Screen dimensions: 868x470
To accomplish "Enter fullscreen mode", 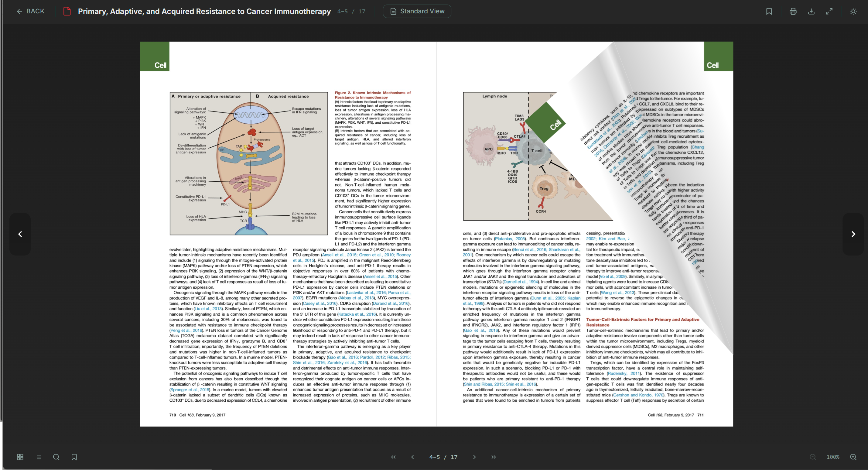I will point(829,11).
